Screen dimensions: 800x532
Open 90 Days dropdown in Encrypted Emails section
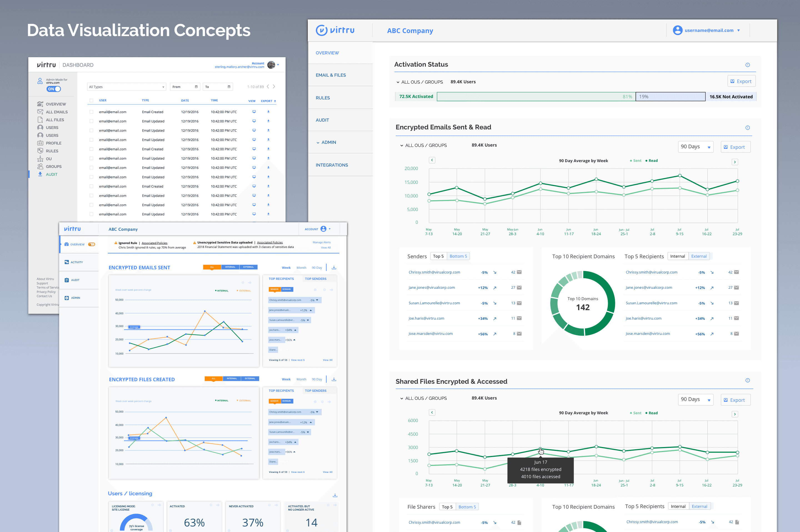(696, 147)
